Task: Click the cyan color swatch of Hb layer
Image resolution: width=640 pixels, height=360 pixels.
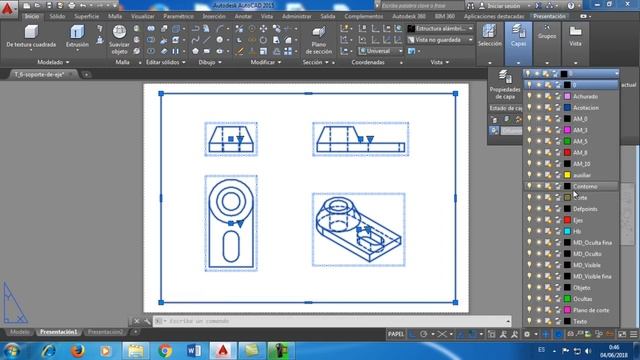Action: click(567, 231)
